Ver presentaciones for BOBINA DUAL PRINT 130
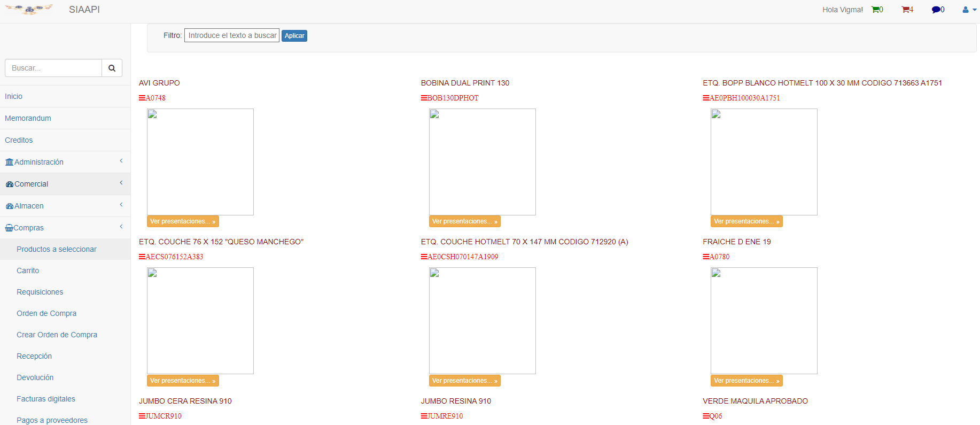 tap(465, 221)
